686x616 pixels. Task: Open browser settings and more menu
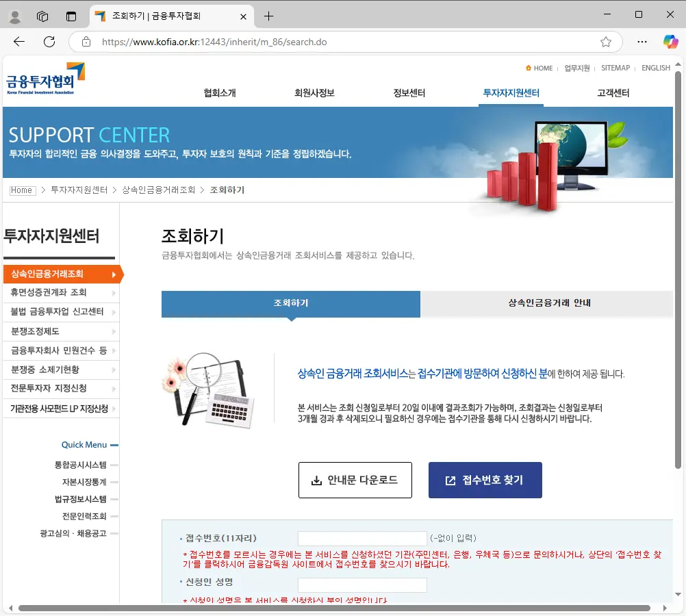641,42
